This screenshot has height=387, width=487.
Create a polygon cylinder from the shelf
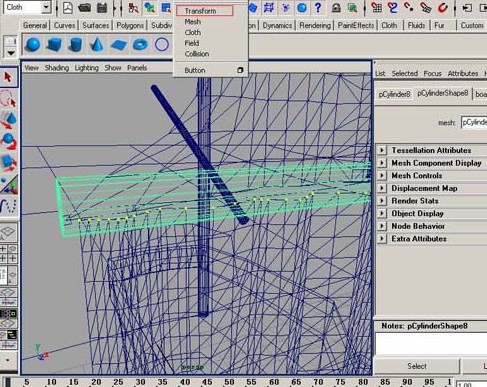75,44
